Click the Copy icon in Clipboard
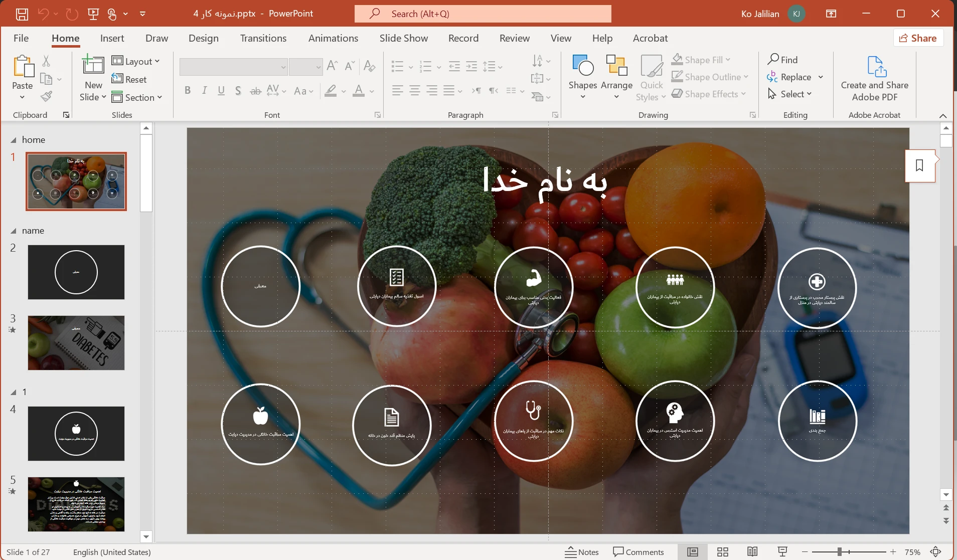This screenshot has height=560, width=957. 46,79
